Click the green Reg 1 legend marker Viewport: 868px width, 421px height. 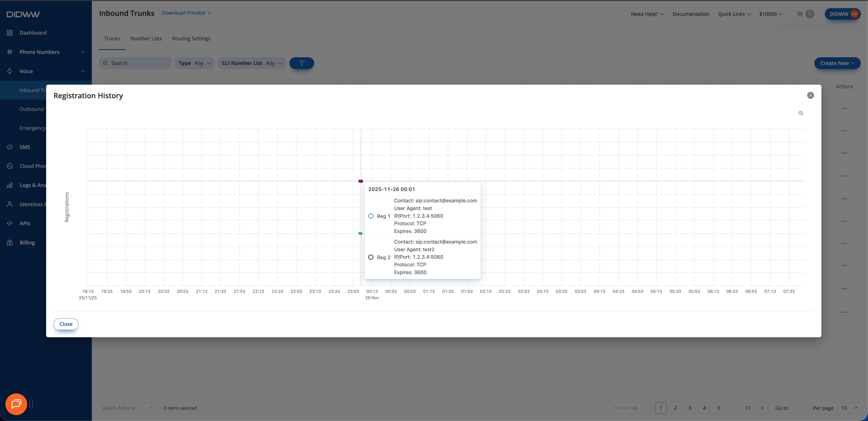click(x=371, y=216)
